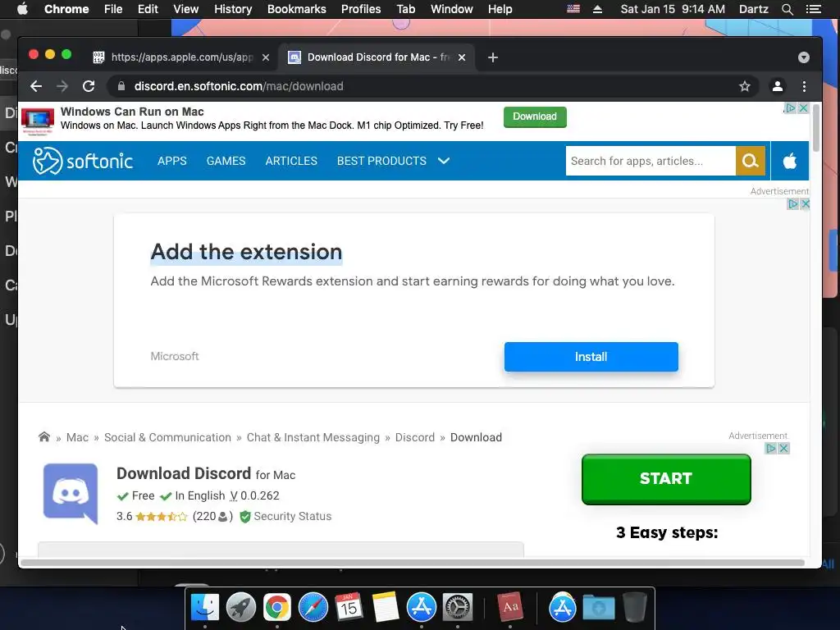
Task: Expand the BEST PRODUCTS chevron
Action: (444, 161)
